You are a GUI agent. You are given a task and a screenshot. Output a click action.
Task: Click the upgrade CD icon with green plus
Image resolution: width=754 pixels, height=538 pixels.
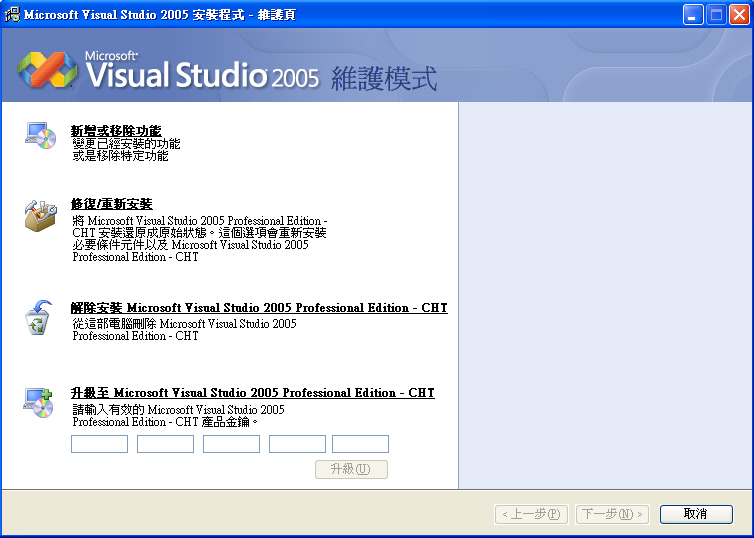(x=38, y=403)
